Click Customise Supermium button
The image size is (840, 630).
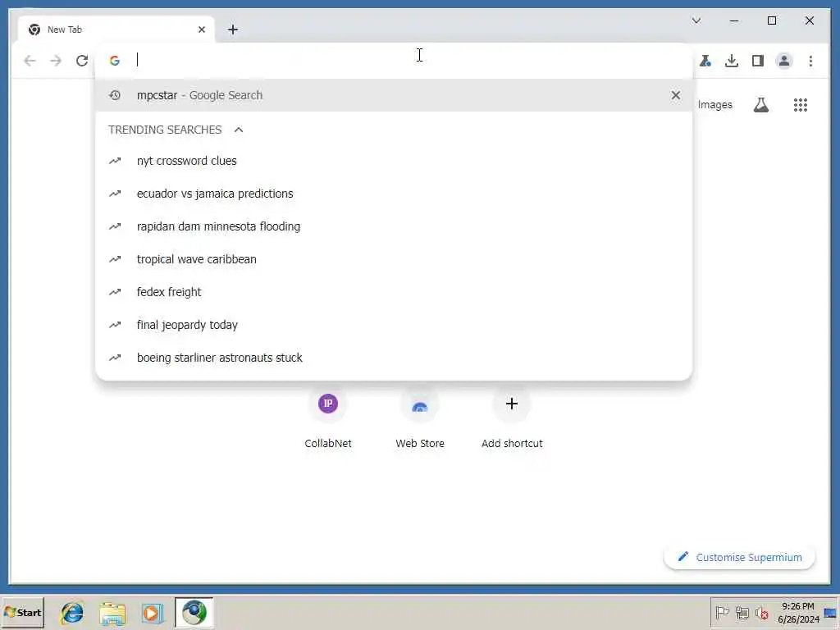[x=739, y=557]
